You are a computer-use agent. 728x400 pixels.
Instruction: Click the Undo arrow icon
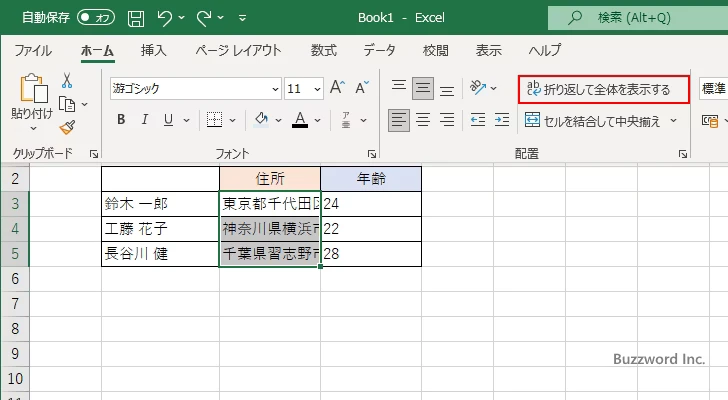(x=164, y=18)
